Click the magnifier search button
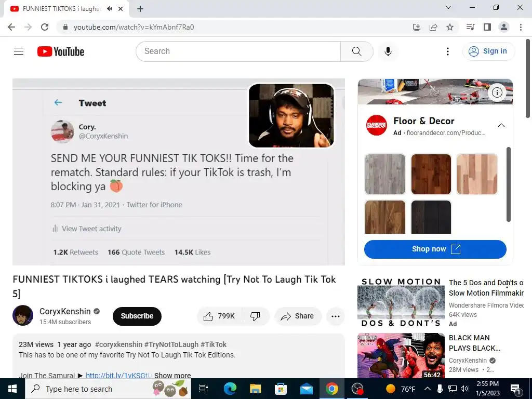This screenshot has height=399, width=532. tap(356, 51)
